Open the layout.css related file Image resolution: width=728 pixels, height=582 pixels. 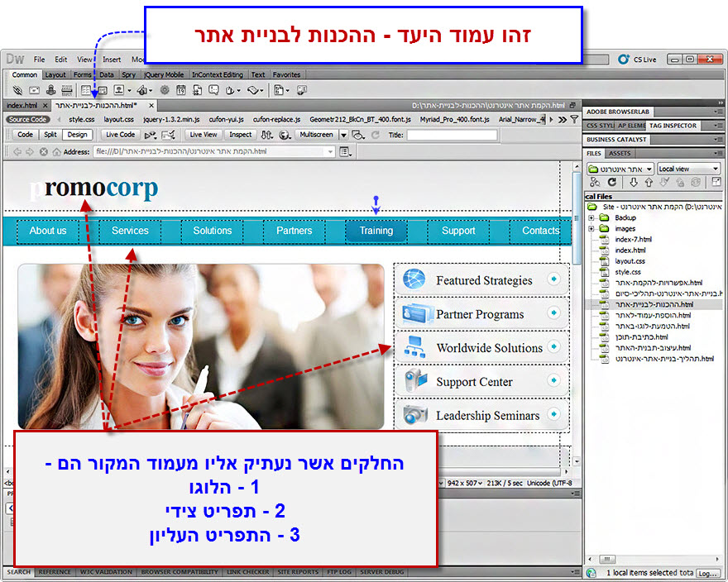click(118, 119)
